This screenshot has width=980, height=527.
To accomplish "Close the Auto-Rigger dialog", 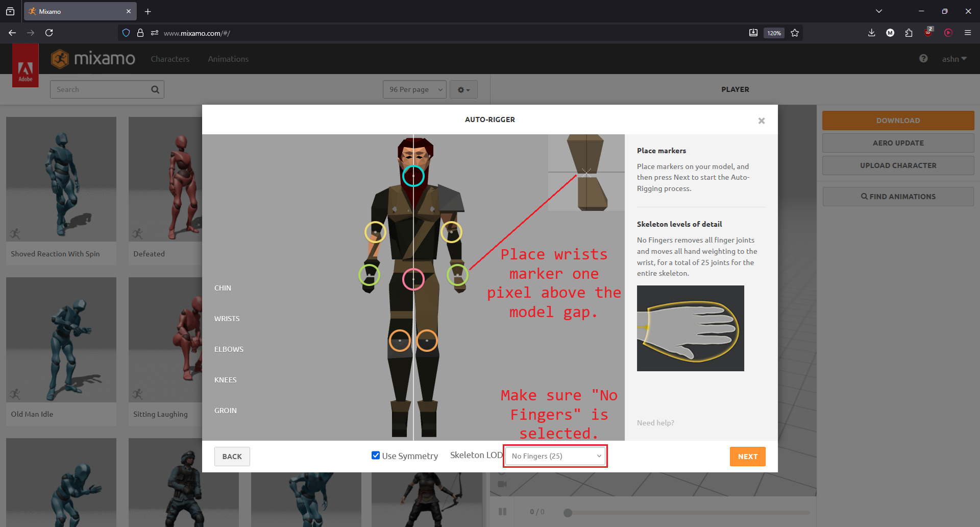I will tap(761, 121).
